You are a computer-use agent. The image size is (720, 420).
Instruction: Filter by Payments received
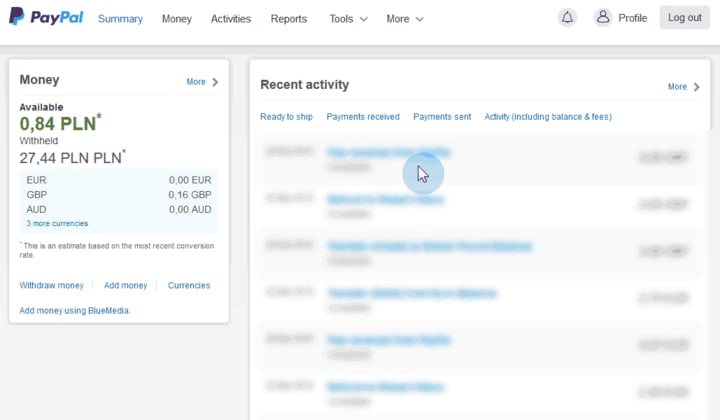point(363,117)
